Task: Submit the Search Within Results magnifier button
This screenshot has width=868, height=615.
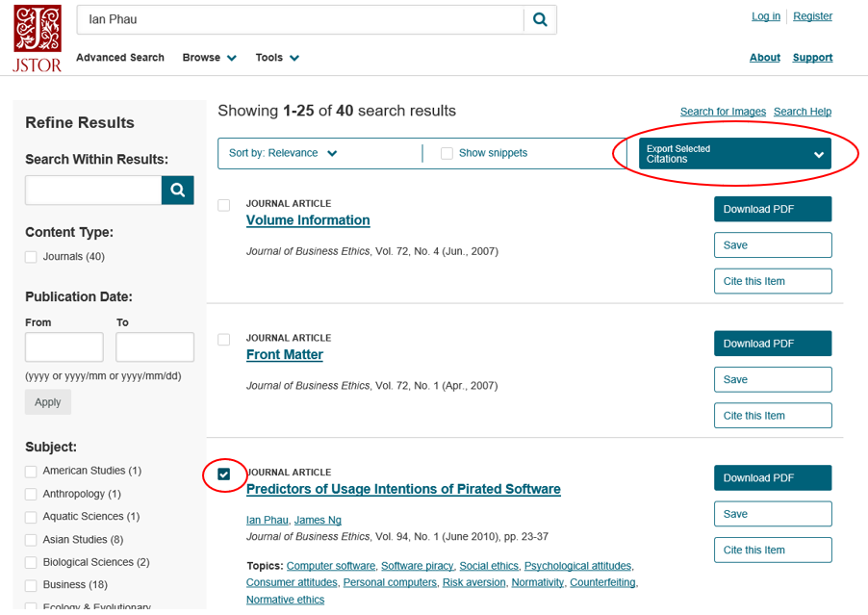Action: [x=178, y=190]
